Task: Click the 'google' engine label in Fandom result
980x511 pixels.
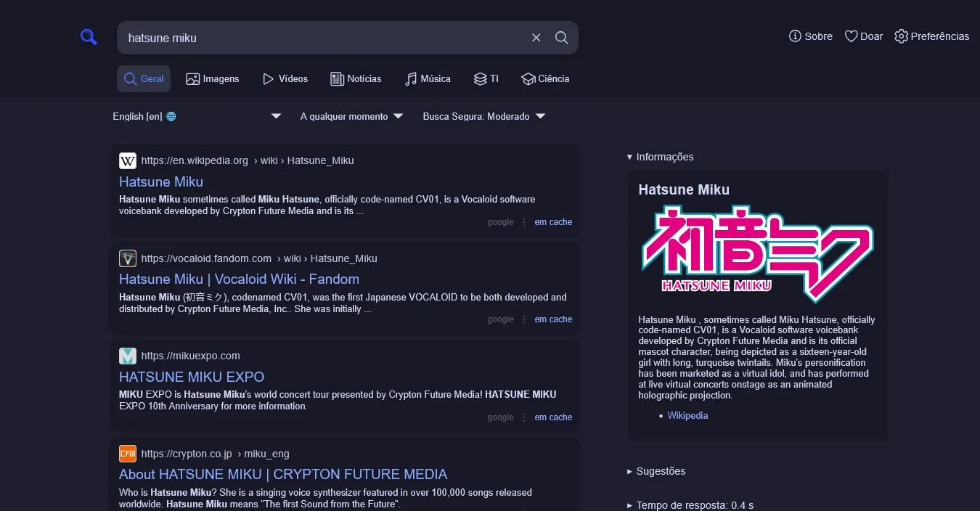Action: tap(500, 319)
